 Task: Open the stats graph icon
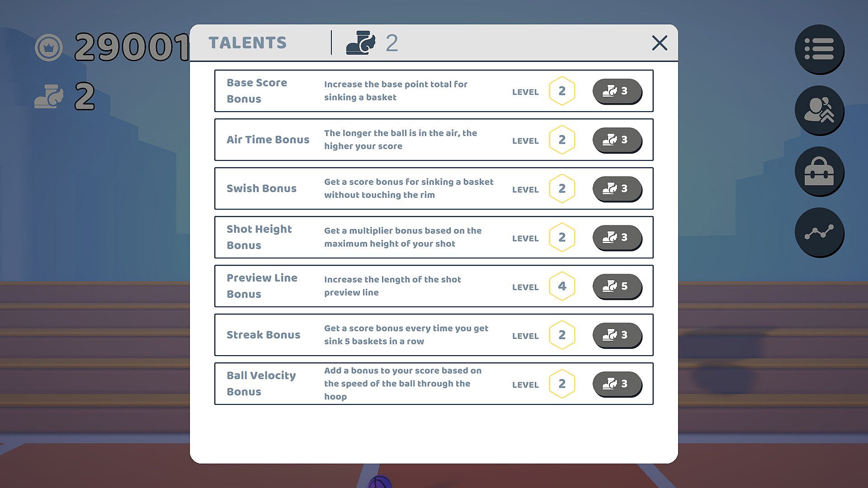(819, 232)
